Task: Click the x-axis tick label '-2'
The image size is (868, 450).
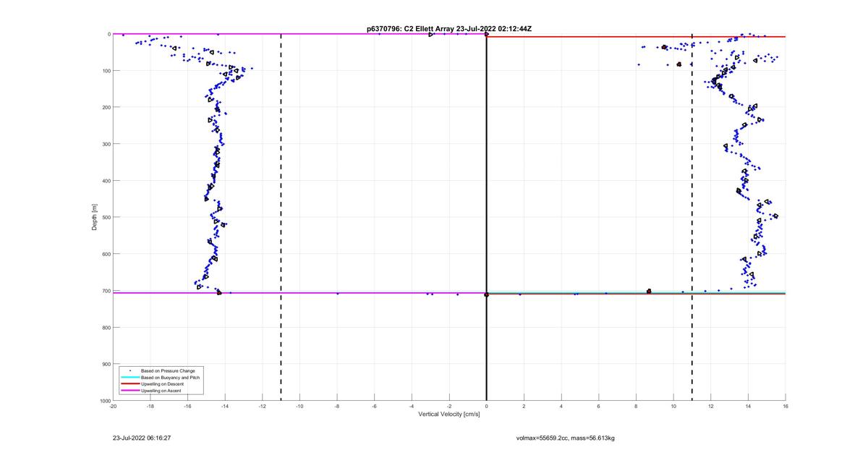Action: (x=449, y=407)
